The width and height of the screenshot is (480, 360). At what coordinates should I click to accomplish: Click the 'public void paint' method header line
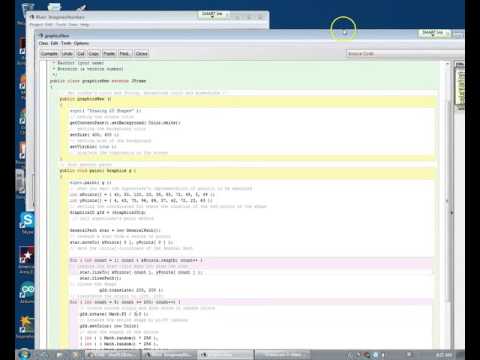(98, 171)
